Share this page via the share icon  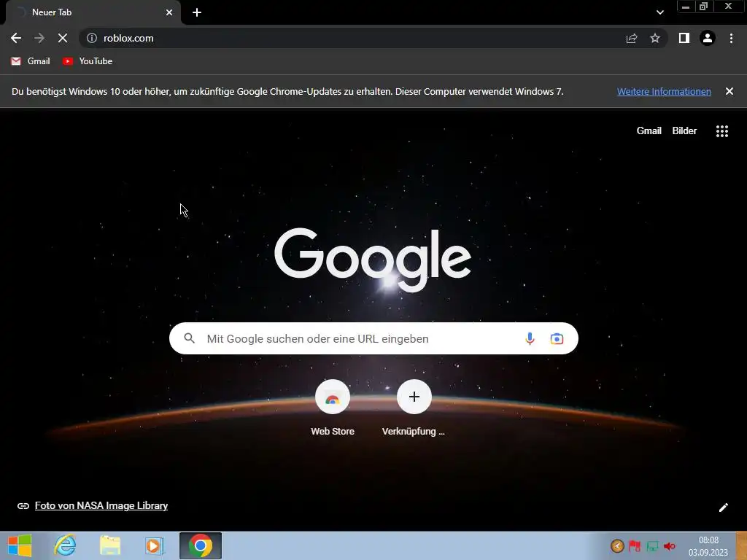632,38
